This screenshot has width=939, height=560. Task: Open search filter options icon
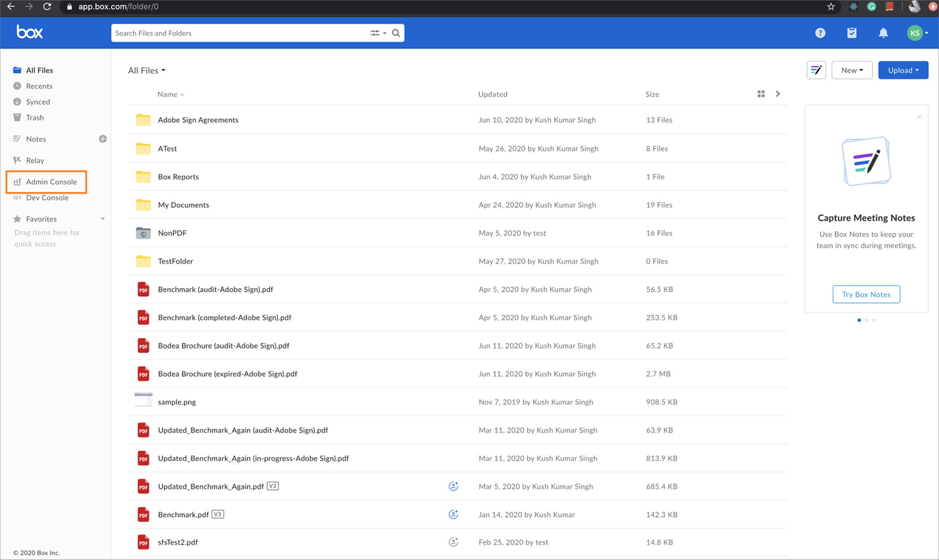(x=378, y=33)
